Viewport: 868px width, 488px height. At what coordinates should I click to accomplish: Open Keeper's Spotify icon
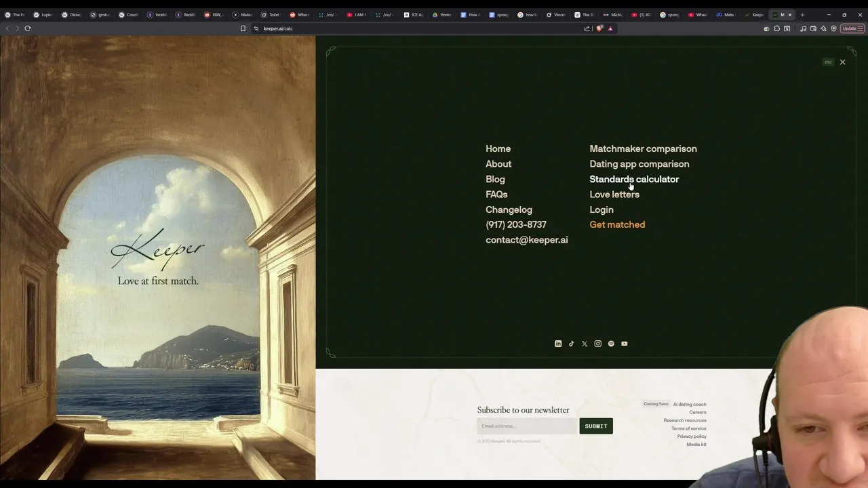pos(611,344)
